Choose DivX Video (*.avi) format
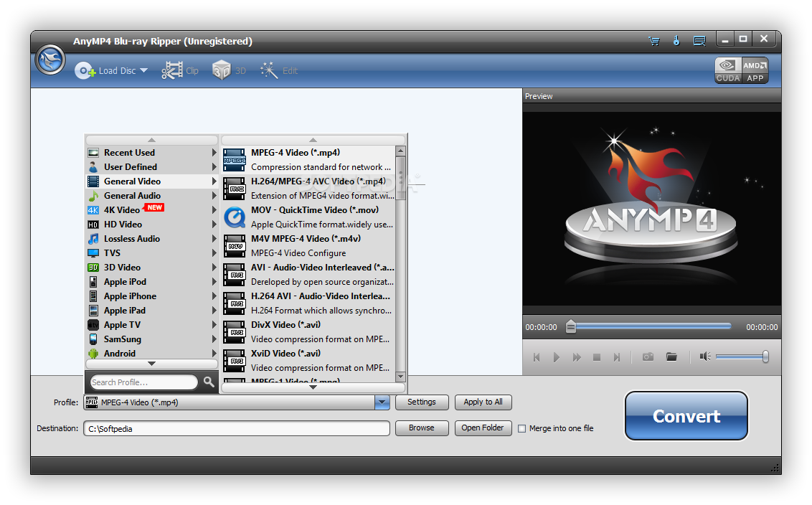 (308, 332)
